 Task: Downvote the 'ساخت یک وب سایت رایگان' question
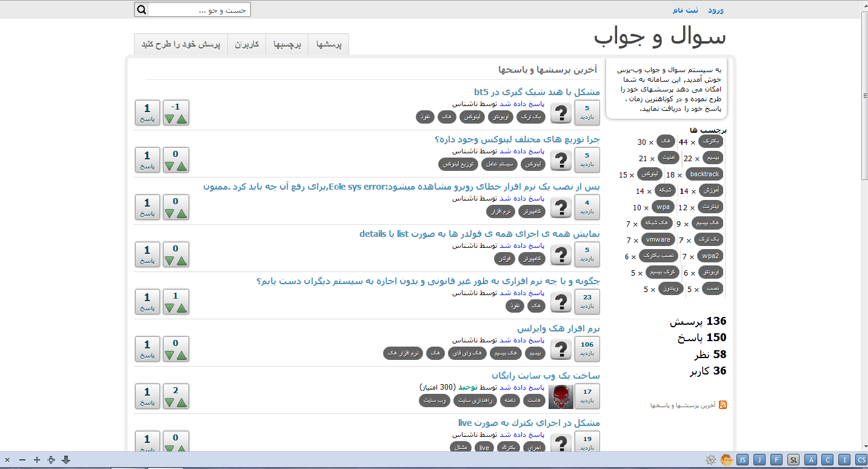(x=169, y=402)
